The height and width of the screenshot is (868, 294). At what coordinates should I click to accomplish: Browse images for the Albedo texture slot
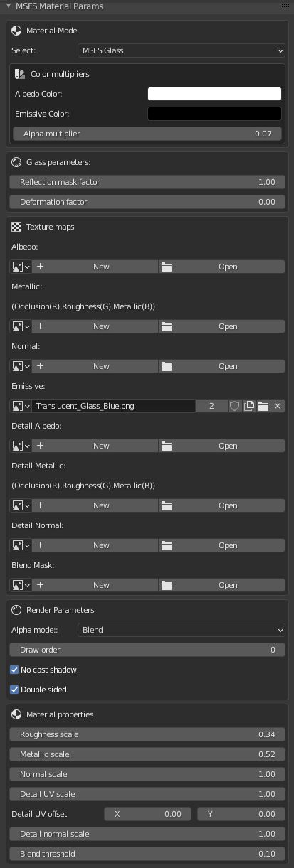click(x=21, y=267)
